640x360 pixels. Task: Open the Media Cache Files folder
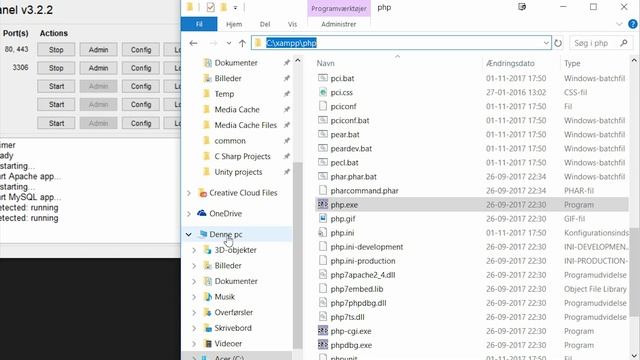pos(245,125)
